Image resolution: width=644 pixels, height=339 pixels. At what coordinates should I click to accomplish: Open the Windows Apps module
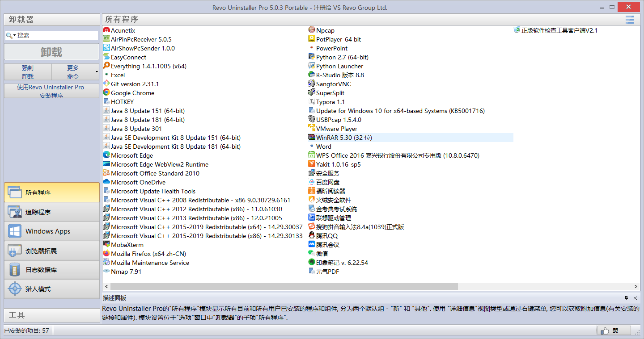pos(52,231)
